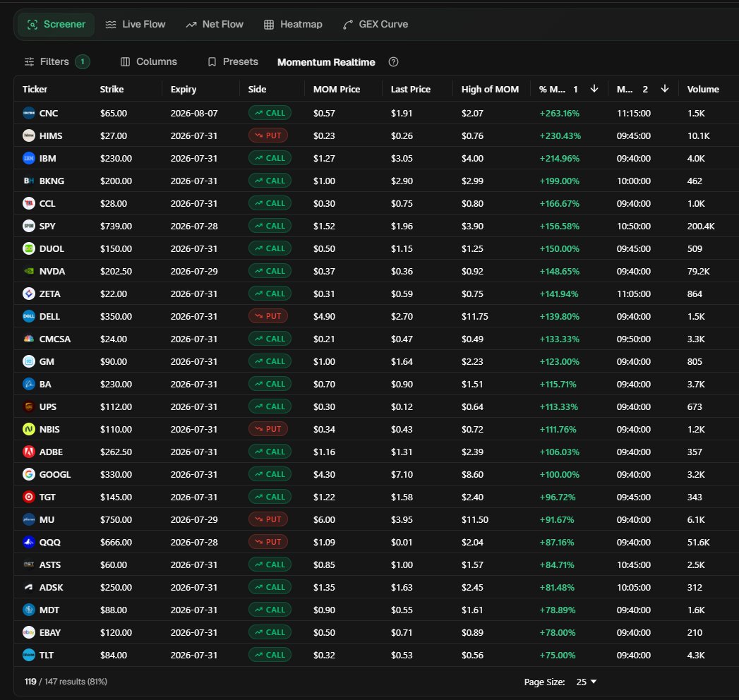Viewport: 739px width, 700px height.
Task: Click the 2026-08-07 expiry in the CNC row
Action: click(x=194, y=113)
